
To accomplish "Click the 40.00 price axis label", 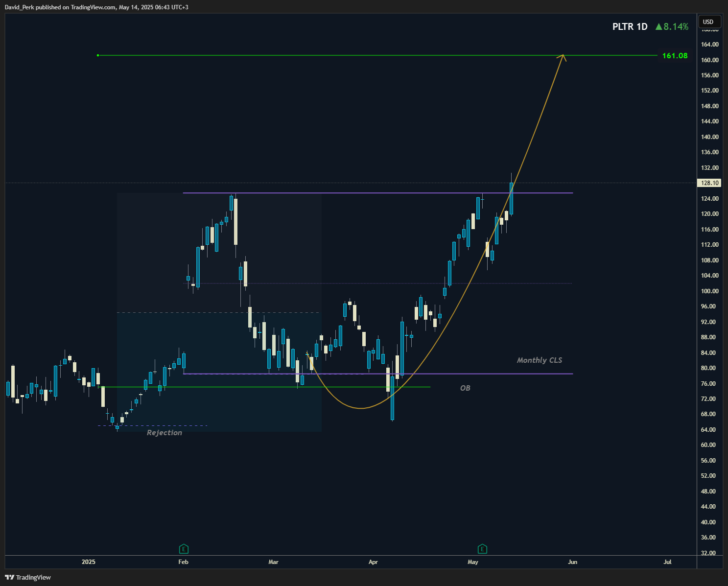I will (x=709, y=522).
